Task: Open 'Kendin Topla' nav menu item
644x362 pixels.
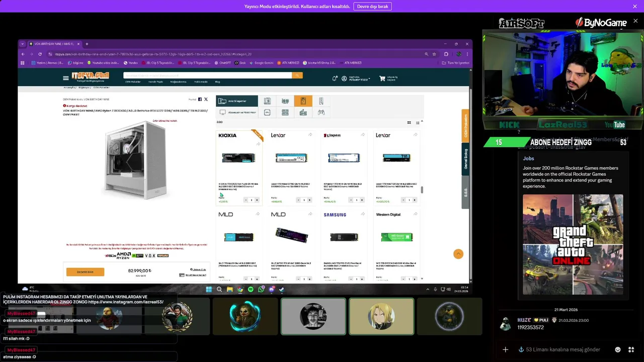Action: point(155,81)
